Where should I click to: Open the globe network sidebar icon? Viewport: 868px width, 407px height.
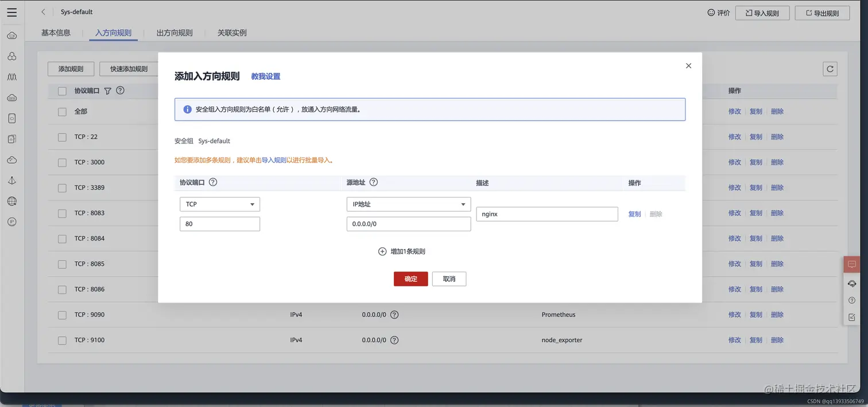pyautogui.click(x=12, y=201)
